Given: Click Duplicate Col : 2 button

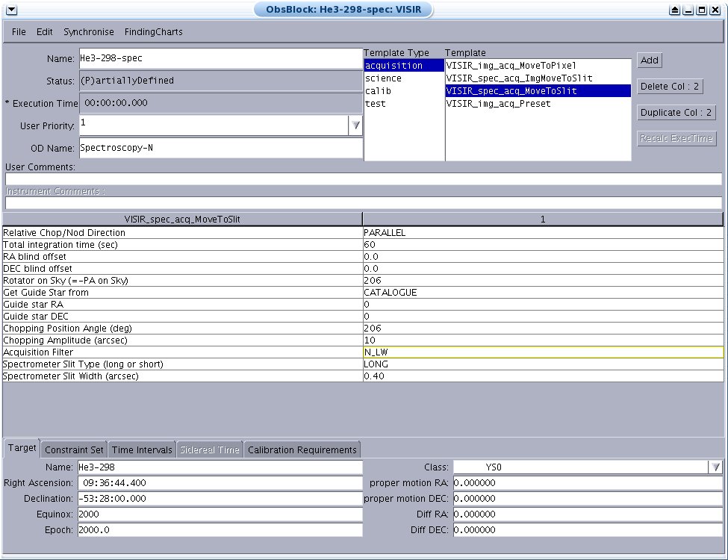Looking at the screenshot, I should [x=676, y=112].
